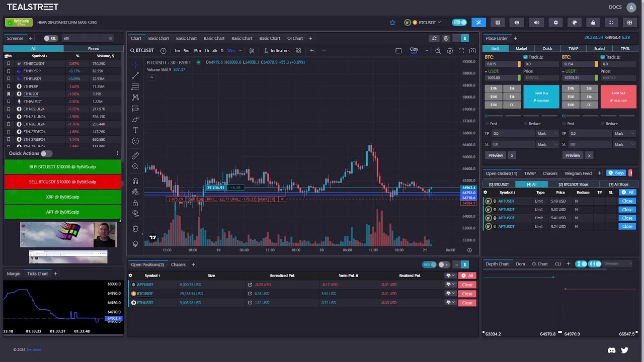Screen dimensions: 644x362
Task: Check the buy-side Reduce checkbox
Action: 526,124
